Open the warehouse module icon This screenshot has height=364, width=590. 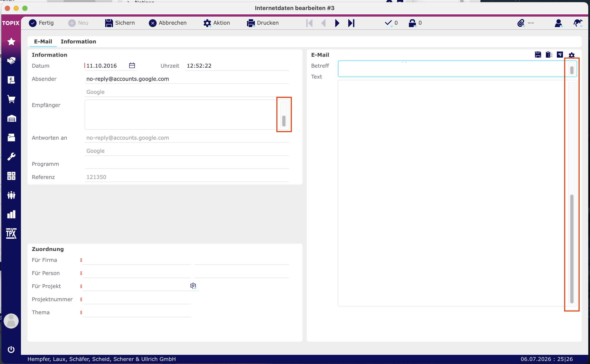(11, 118)
